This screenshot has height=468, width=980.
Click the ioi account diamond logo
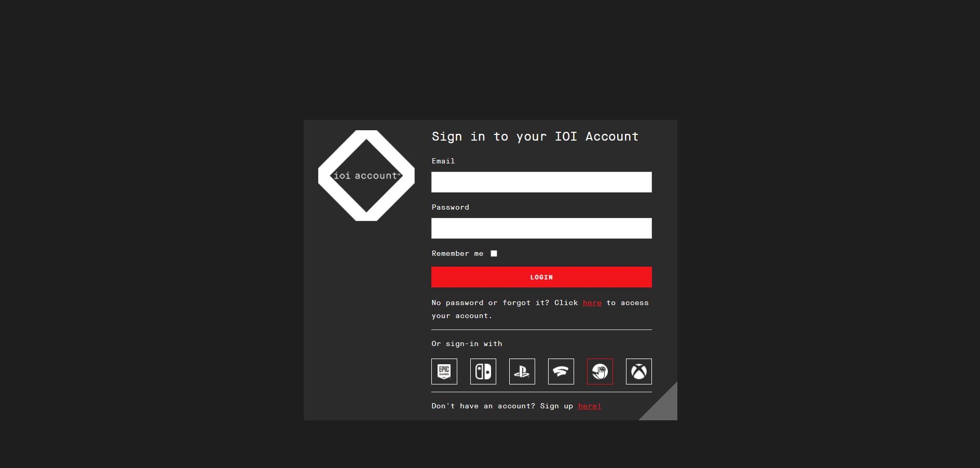[x=366, y=175]
